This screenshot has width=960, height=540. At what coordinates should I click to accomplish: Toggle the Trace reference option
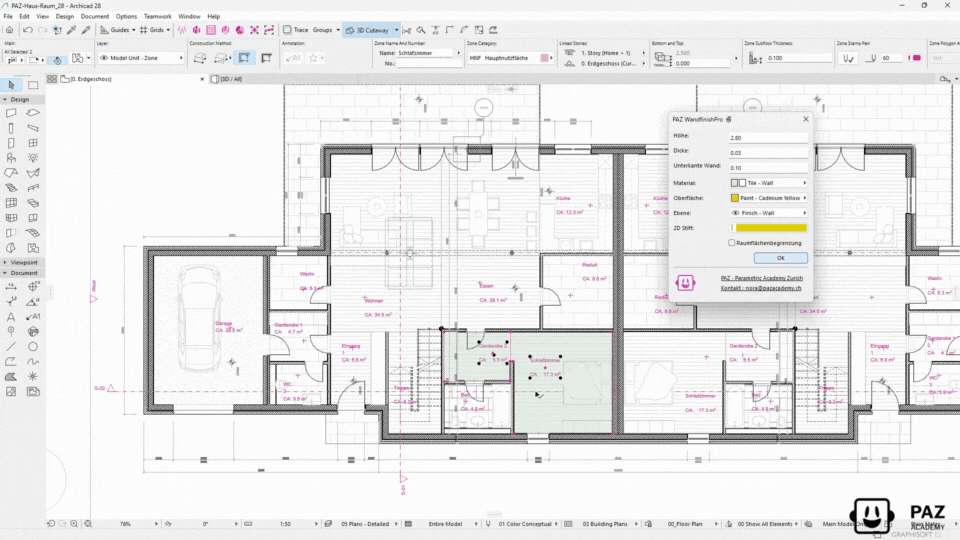[296, 30]
